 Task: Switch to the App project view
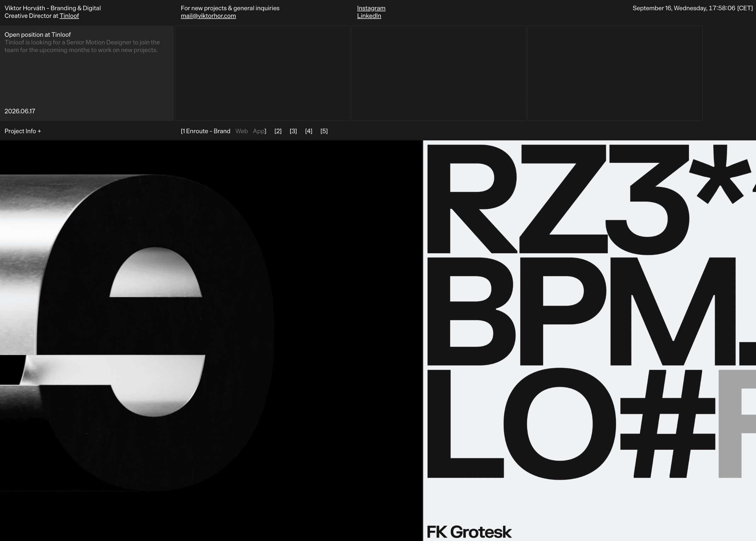pos(259,131)
